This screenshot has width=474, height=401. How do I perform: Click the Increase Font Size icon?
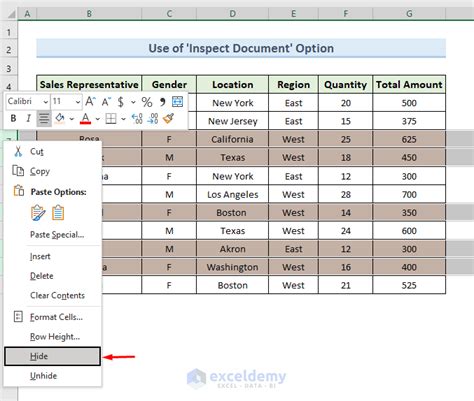[91, 101]
